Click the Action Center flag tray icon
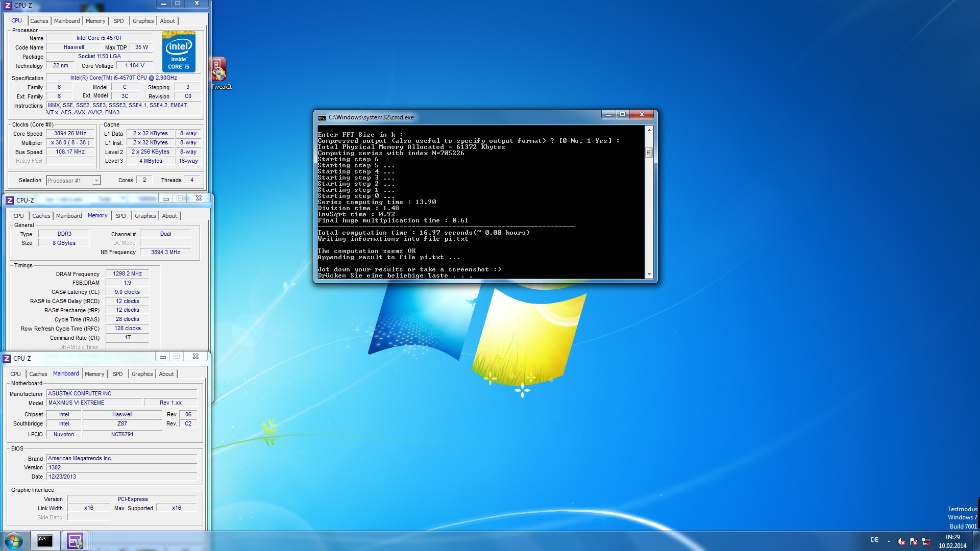980x551 pixels. pos(914,541)
